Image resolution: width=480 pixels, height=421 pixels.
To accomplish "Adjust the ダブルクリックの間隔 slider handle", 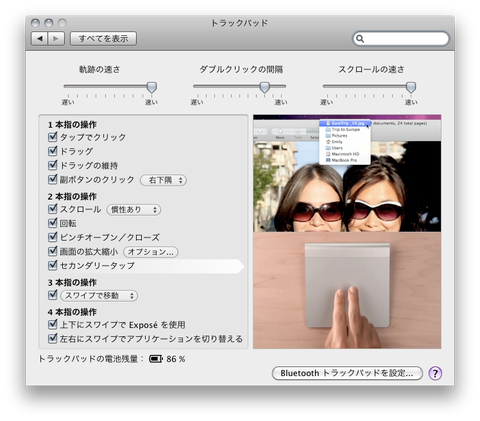I will 265,87.
